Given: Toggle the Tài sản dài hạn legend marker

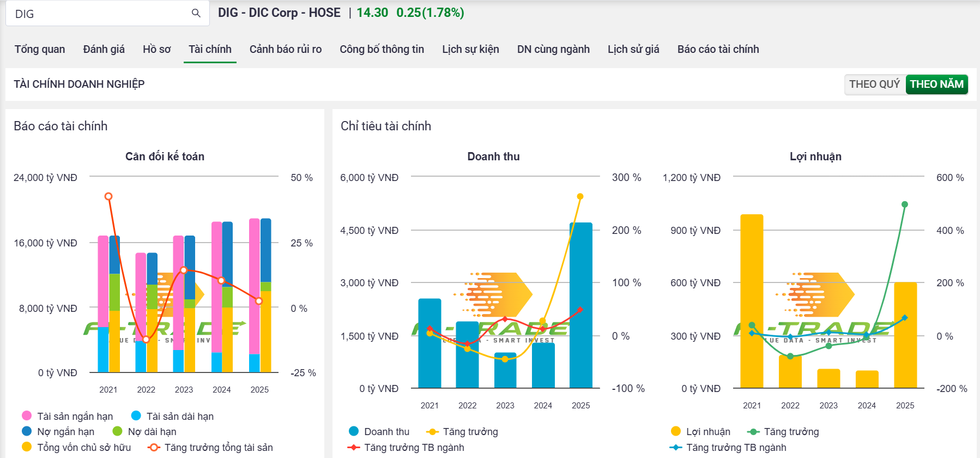Looking at the screenshot, I should [x=136, y=416].
